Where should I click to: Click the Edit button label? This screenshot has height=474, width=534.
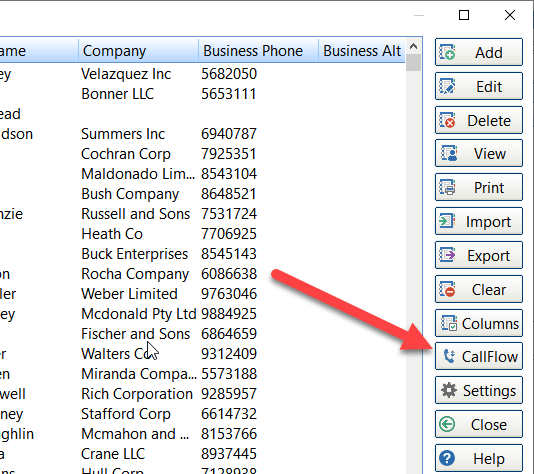pos(489,87)
